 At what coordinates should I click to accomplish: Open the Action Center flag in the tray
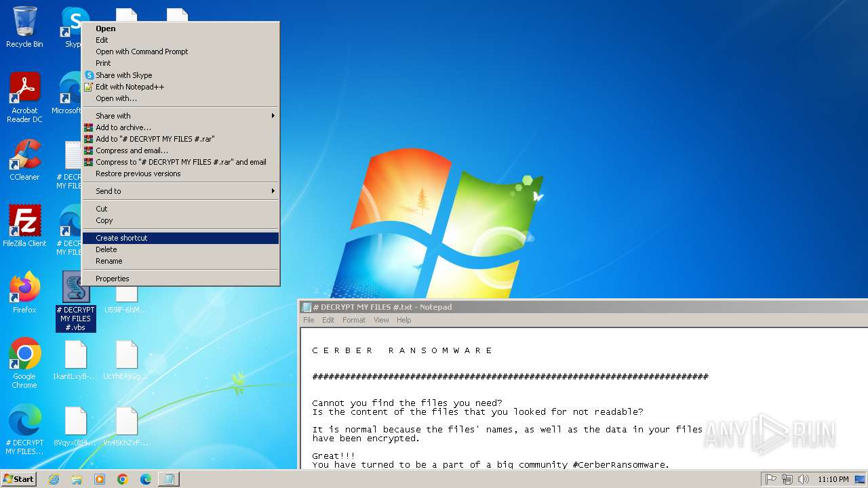[x=771, y=479]
